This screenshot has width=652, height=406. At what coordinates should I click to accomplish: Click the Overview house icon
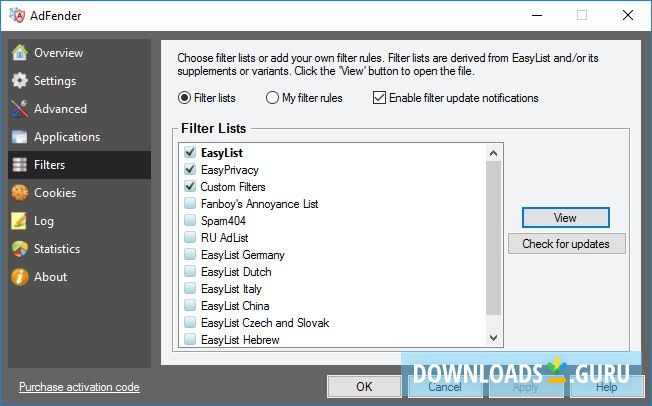tap(20, 53)
